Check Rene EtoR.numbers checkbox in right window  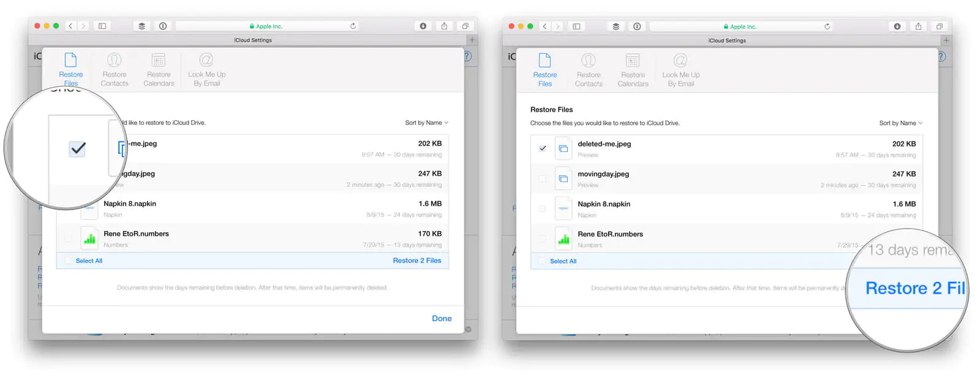point(542,239)
